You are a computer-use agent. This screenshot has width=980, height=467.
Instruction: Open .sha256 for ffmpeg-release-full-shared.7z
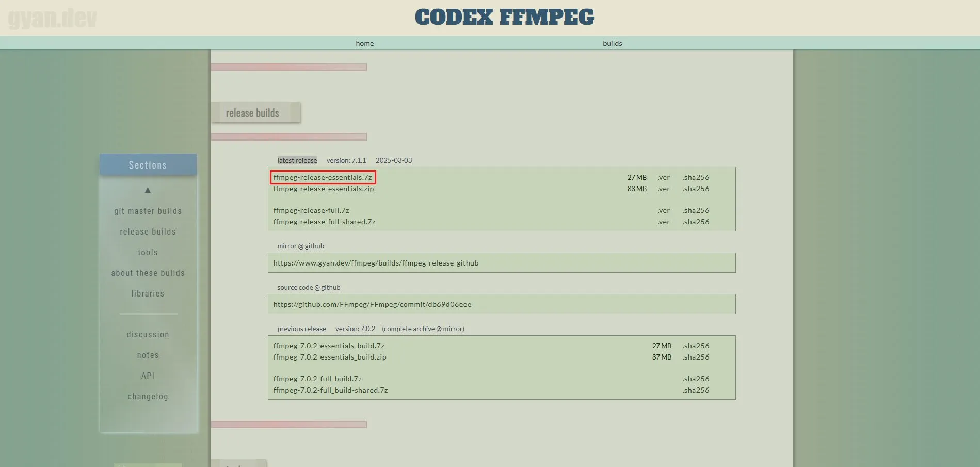[696, 222]
